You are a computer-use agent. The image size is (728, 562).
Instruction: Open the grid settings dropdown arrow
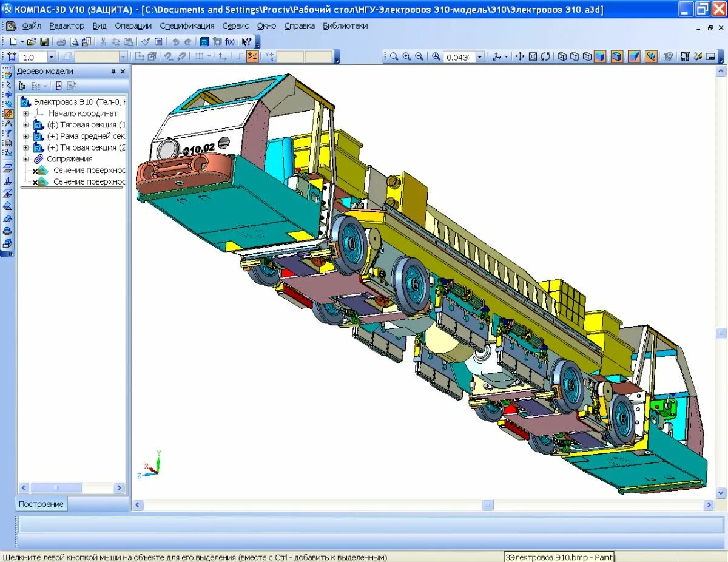click(x=209, y=56)
